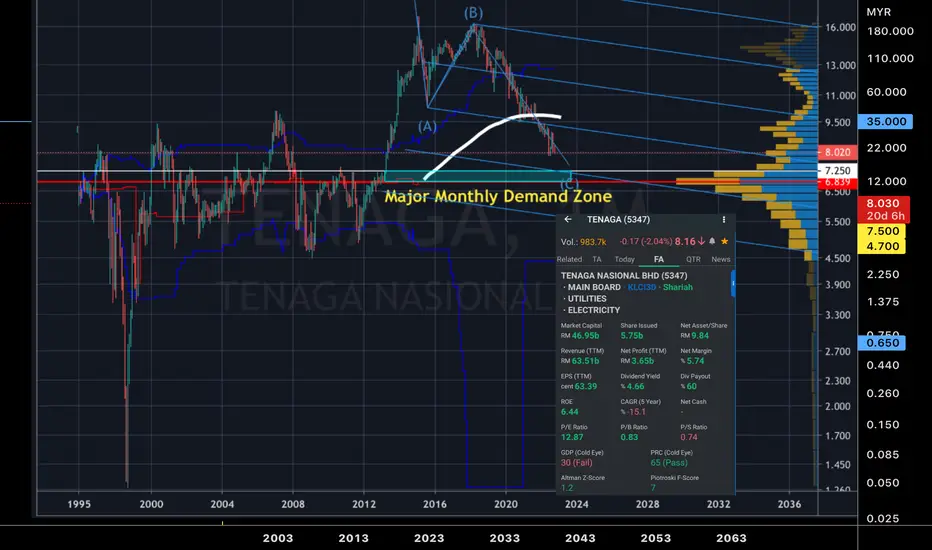The height and width of the screenshot is (550, 932).
Task: Click the 2043 label on the bottom date scale
Action: (x=580, y=538)
